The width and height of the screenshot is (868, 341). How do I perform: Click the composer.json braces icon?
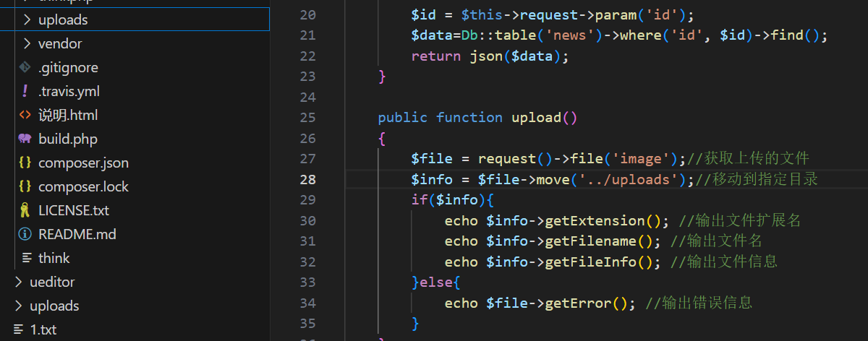pyautogui.click(x=25, y=163)
